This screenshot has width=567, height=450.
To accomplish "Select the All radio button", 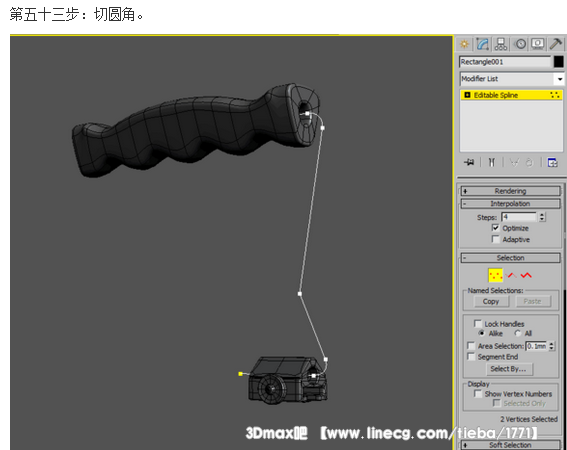I will coord(518,333).
